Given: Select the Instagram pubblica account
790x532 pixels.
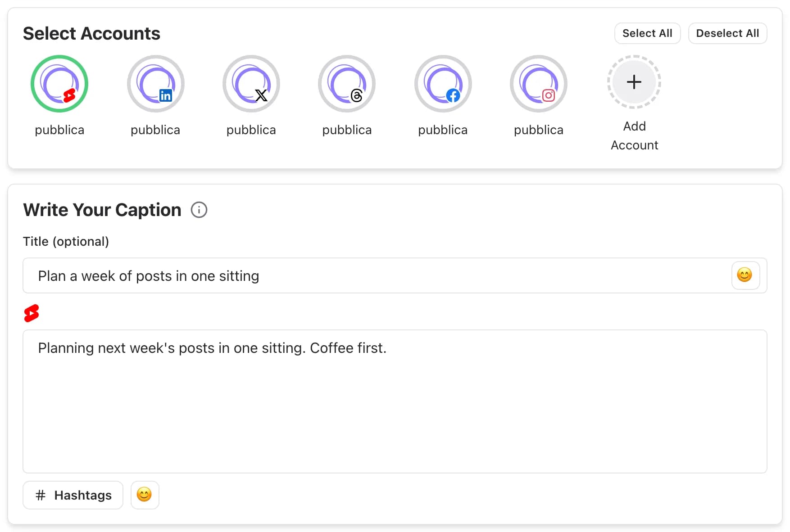Looking at the screenshot, I should pos(539,84).
